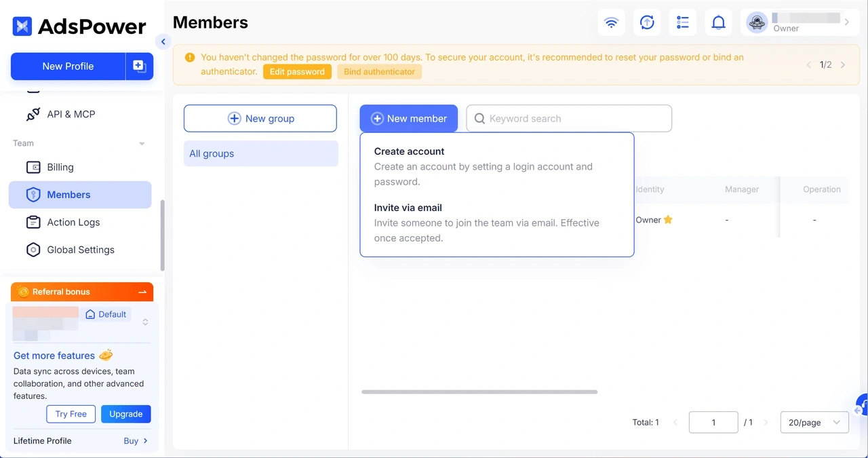The image size is (868, 458).
Task: Click the Identity column header
Action: (650, 189)
